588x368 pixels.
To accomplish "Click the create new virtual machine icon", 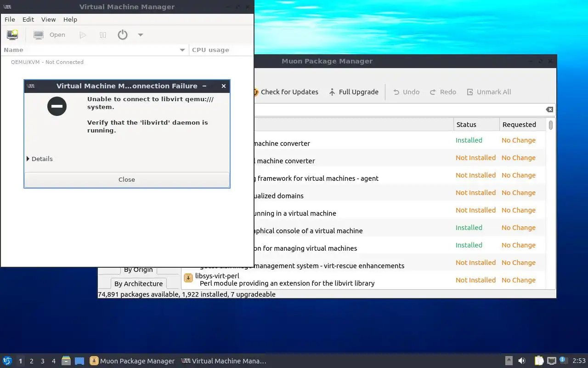I will pyautogui.click(x=12, y=34).
